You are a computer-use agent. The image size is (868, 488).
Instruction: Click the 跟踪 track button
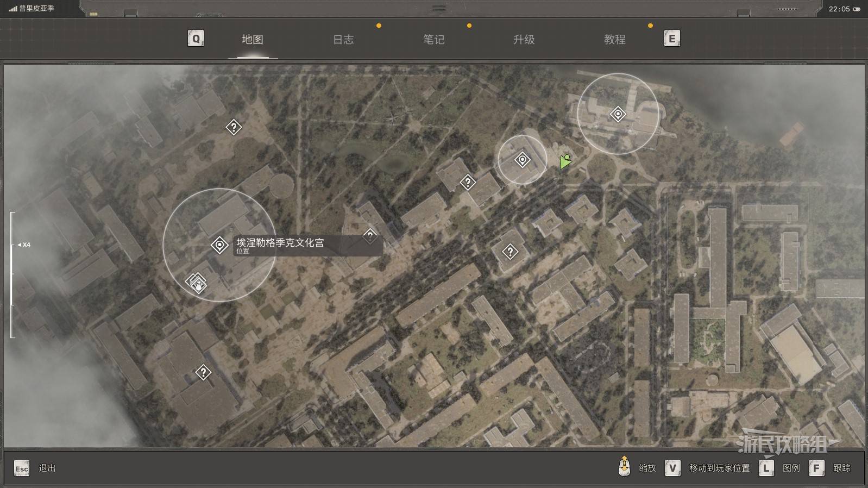pyautogui.click(x=842, y=468)
